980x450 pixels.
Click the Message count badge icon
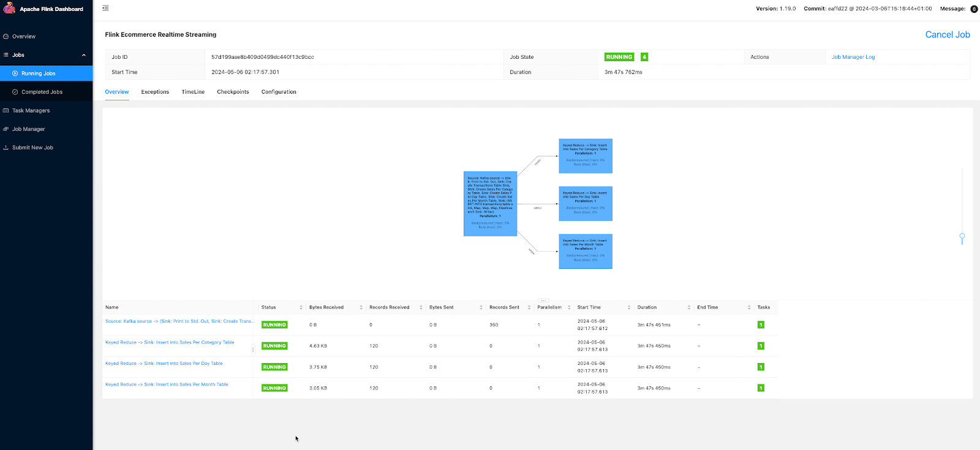point(974,9)
